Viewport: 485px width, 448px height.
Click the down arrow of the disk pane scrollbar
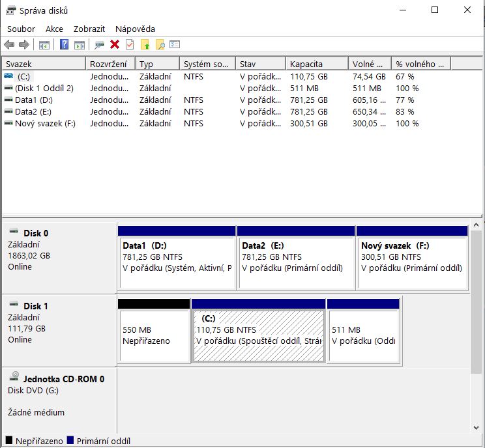pos(477,427)
